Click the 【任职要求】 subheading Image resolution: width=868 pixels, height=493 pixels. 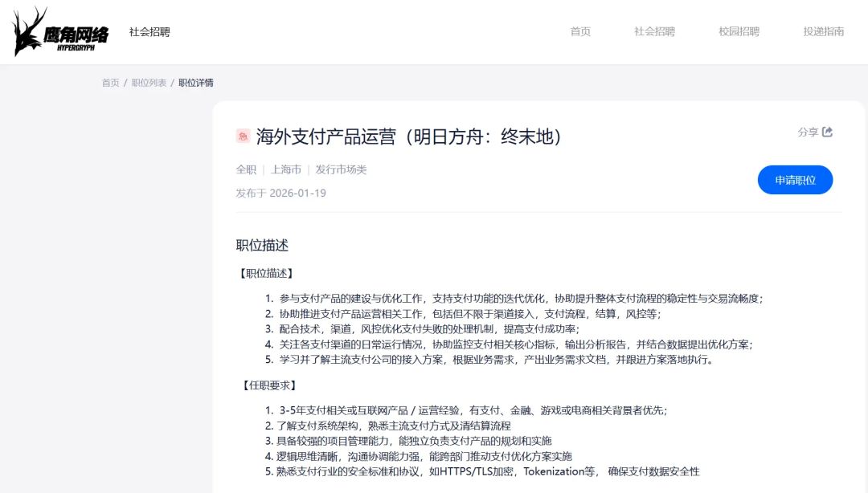point(269,385)
